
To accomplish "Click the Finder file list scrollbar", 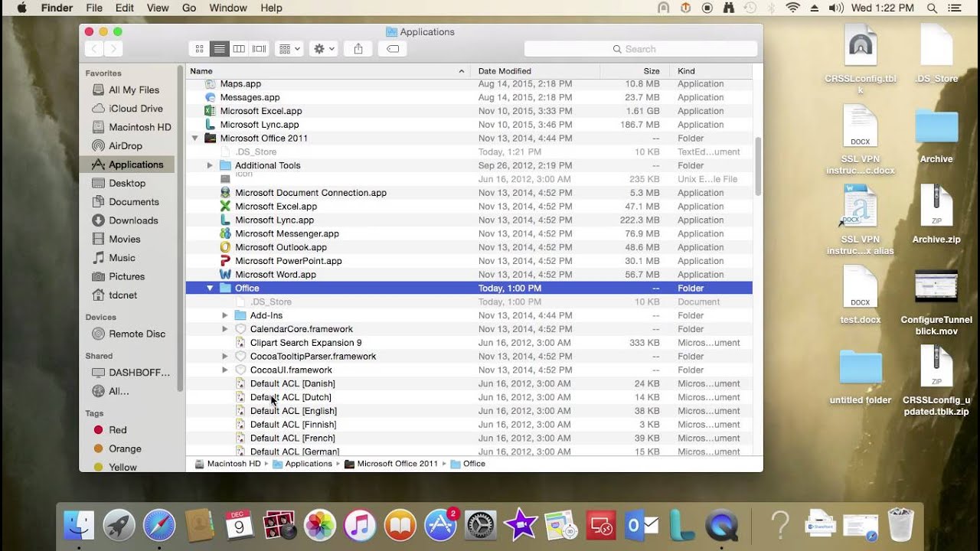I will pyautogui.click(x=758, y=167).
